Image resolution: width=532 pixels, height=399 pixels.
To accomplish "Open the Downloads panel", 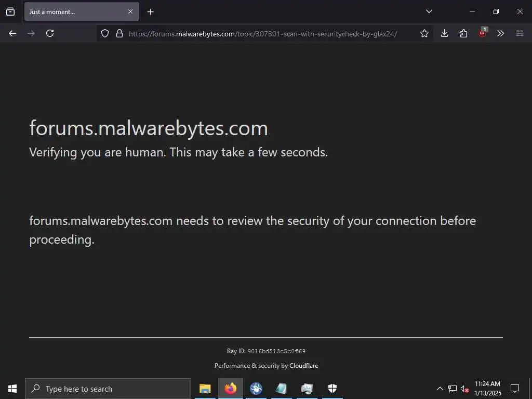I will (x=445, y=33).
